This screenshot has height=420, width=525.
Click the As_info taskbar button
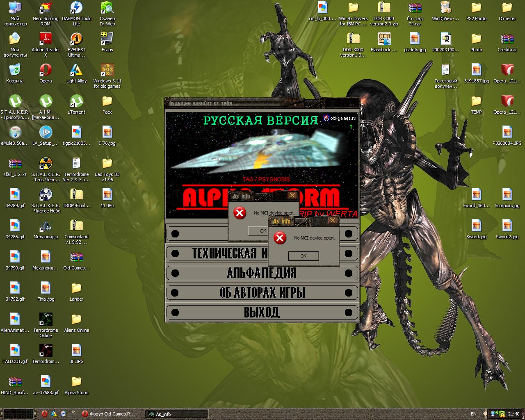pos(176,414)
